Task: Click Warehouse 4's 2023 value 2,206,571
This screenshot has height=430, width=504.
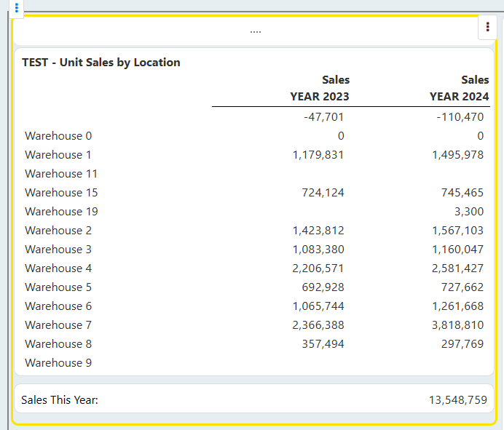Action: coord(318,268)
